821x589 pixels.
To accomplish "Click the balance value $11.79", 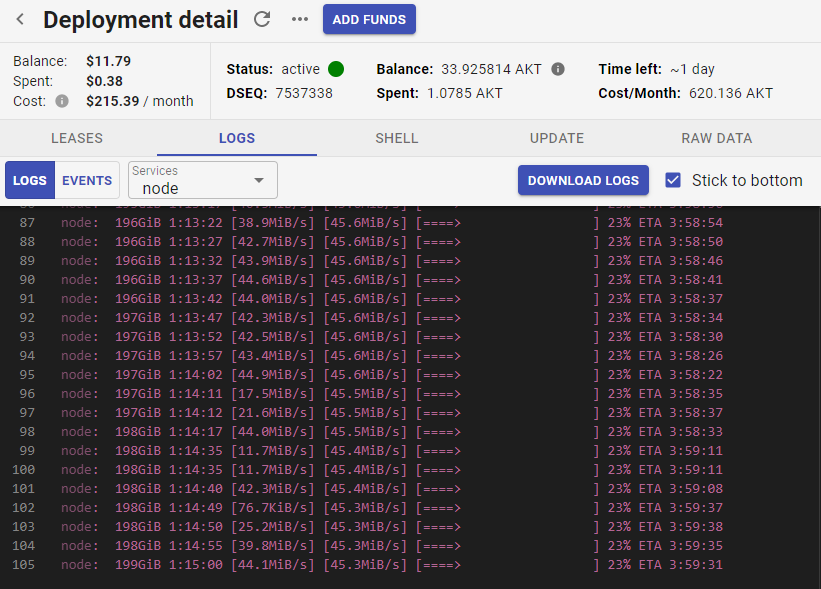I will pos(108,61).
